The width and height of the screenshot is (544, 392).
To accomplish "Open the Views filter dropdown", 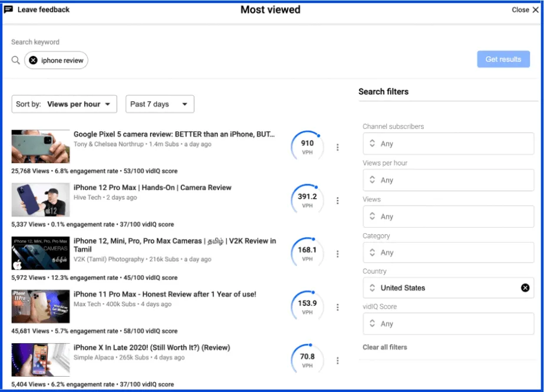I will (x=448, y=217).
